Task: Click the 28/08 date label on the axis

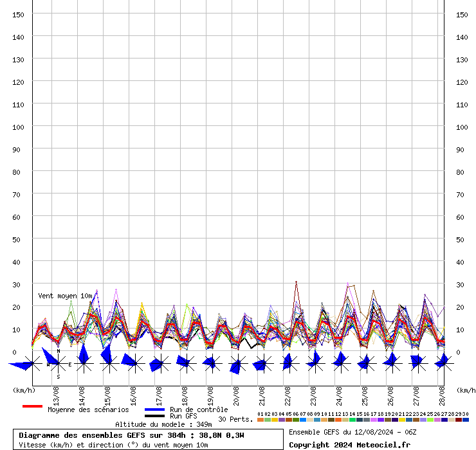Action: 442,393
